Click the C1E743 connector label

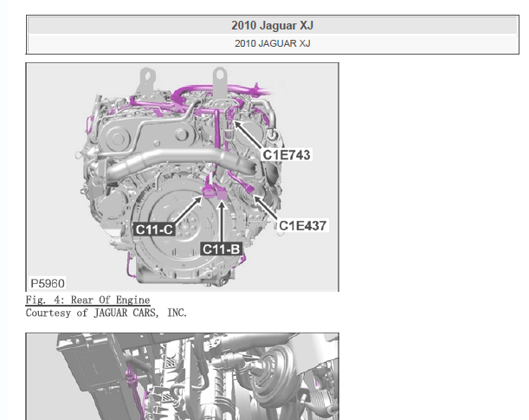(x=287, y=155)
